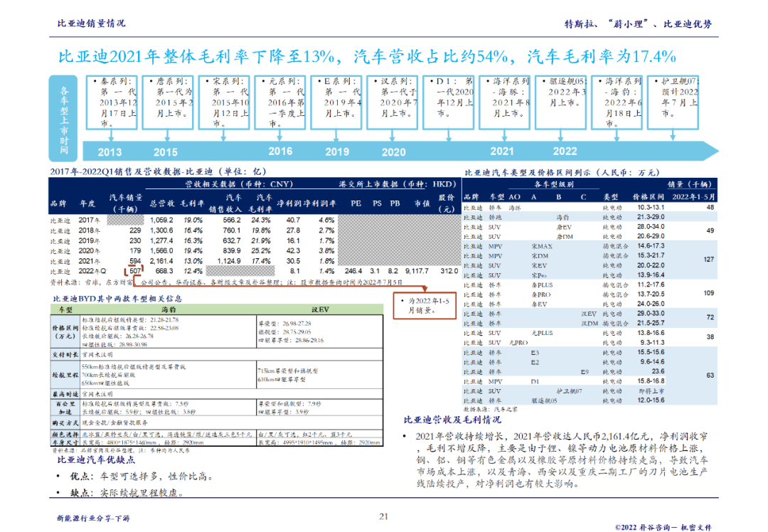Select the slide title about 2021年整体毛利率下降至13%

pos(367,57)
